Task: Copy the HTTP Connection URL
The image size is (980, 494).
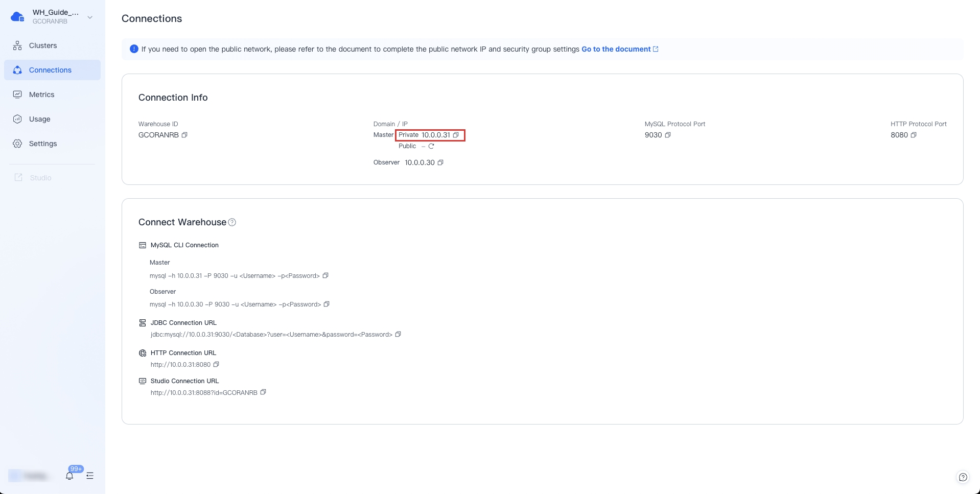Action: (216, 364)
